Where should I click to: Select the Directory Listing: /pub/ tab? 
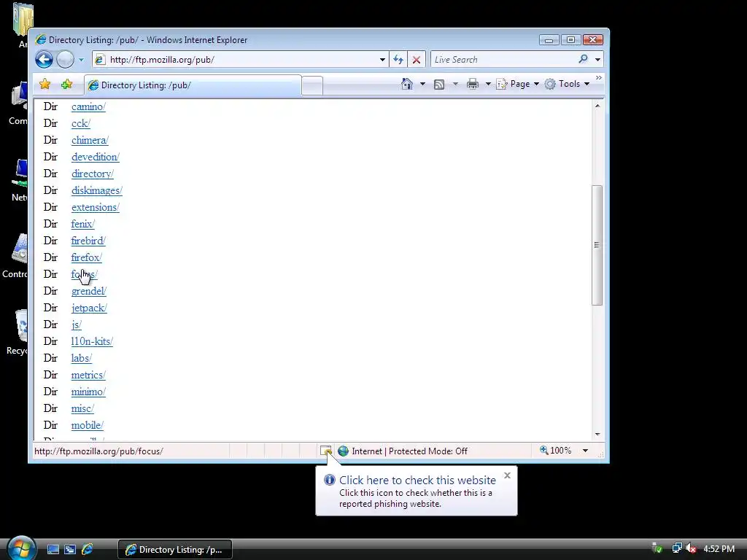pos(193,85)
